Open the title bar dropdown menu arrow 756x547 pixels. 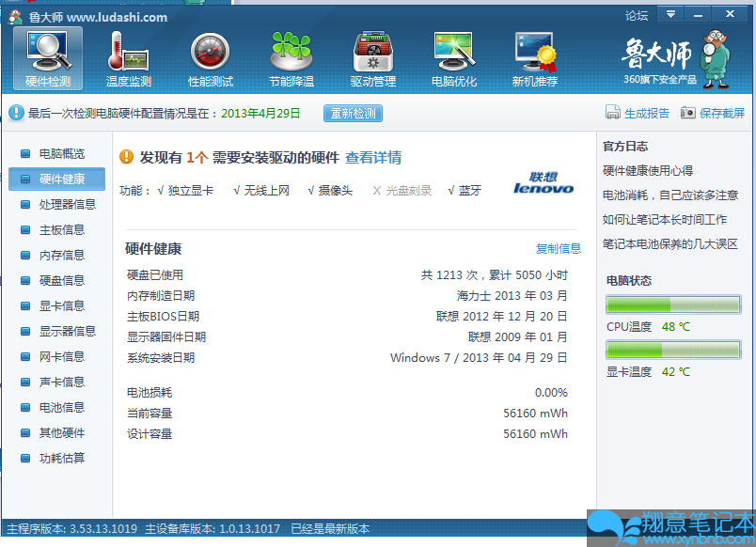670,14
